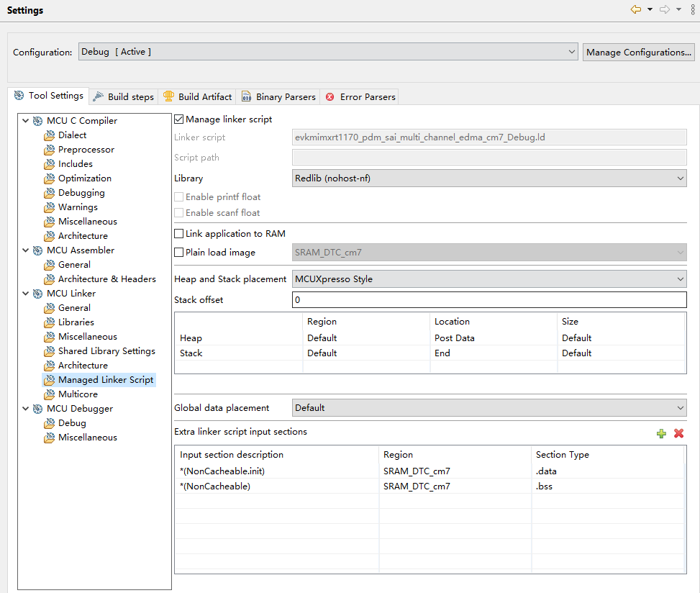Switch to the Build steps tab

click(124, 96)
